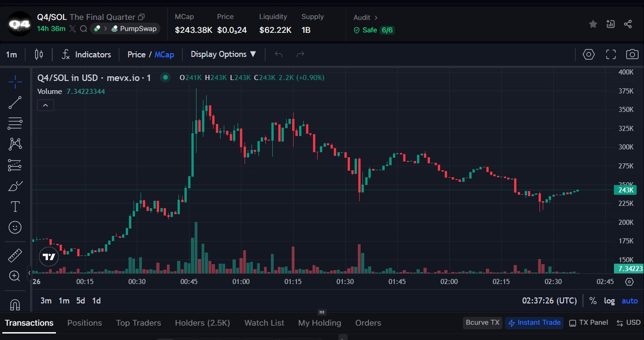Collapse the volume indicator legend arrow
The image size is (644, 340).
(45, 105)
